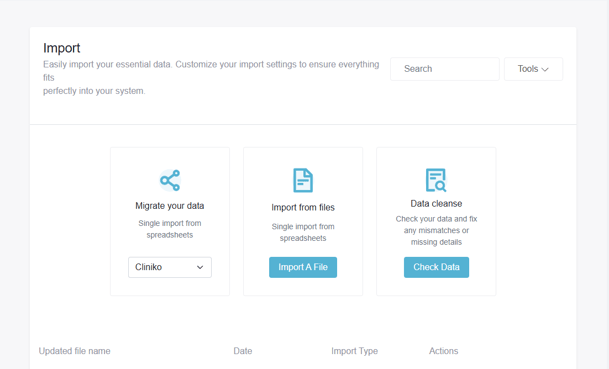Expand the Tools dropdown menu

(533, 69)
